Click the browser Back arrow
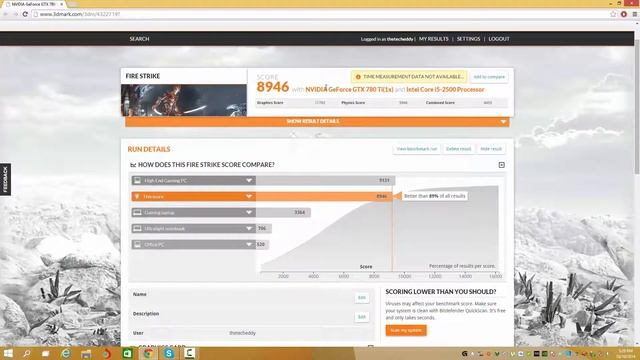 [x=6, y=14]
